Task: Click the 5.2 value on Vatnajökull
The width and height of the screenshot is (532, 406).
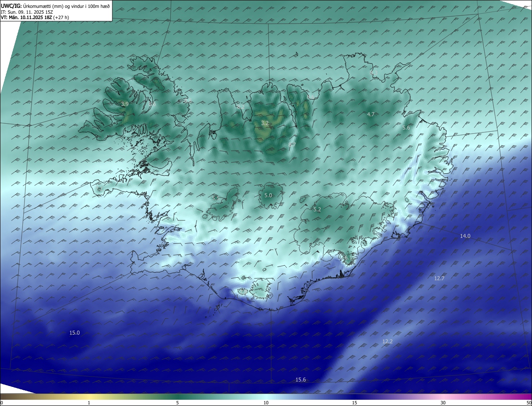Action: (317, 210)
